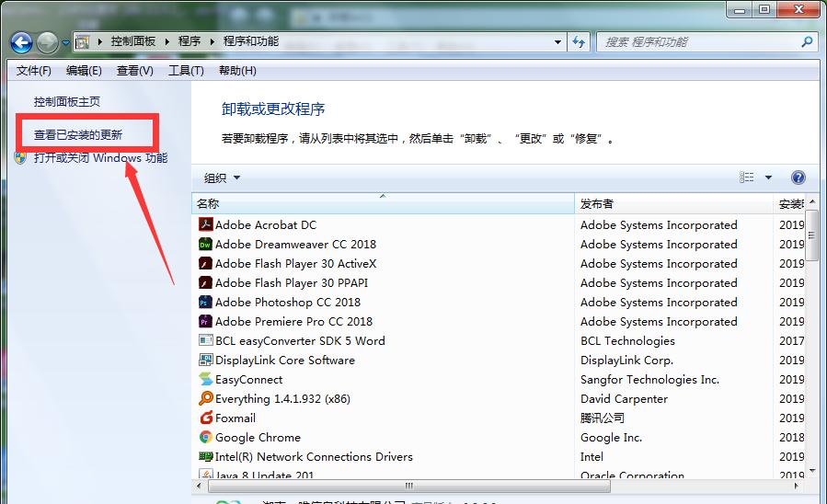
Task: Select Adobe Flash Player 30 ActiveX icon
Action: pos(206,263)
